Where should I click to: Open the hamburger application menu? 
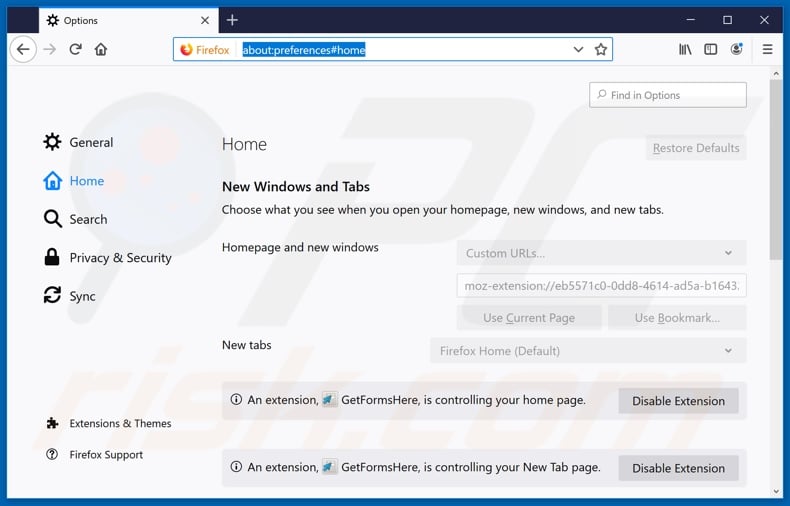click(768, 49)
